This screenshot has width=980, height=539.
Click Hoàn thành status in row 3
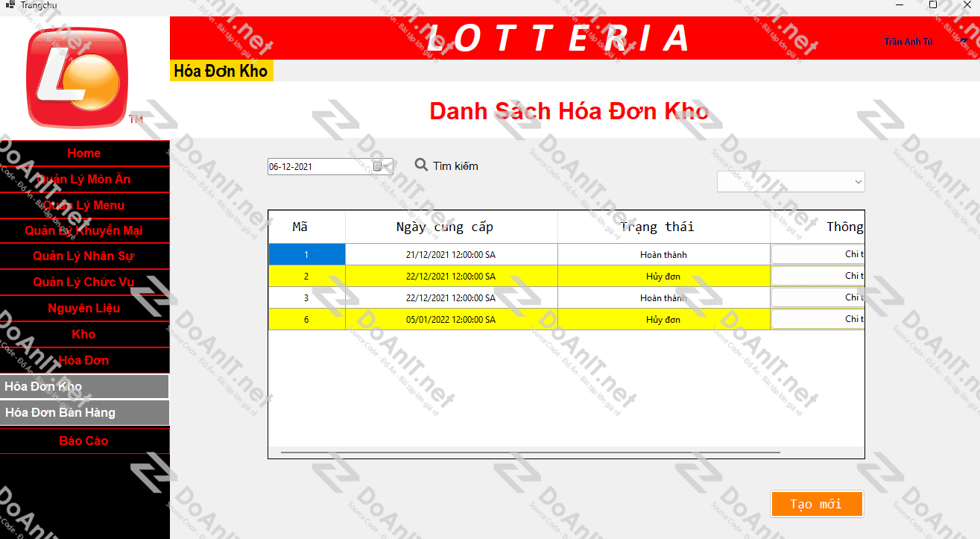tap(664, 297)
